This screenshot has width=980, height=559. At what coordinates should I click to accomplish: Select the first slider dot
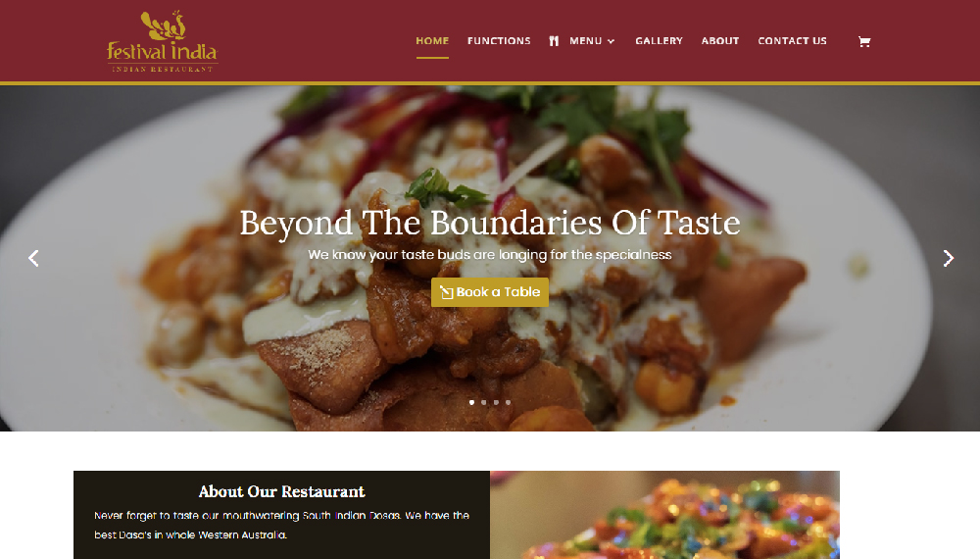click(472, 402)
